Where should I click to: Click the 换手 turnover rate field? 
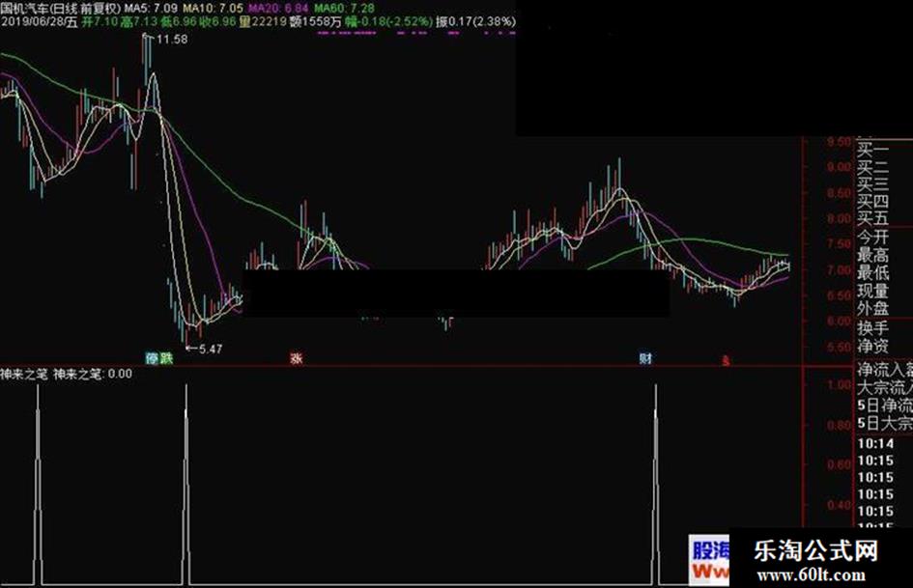pos(872,328)
